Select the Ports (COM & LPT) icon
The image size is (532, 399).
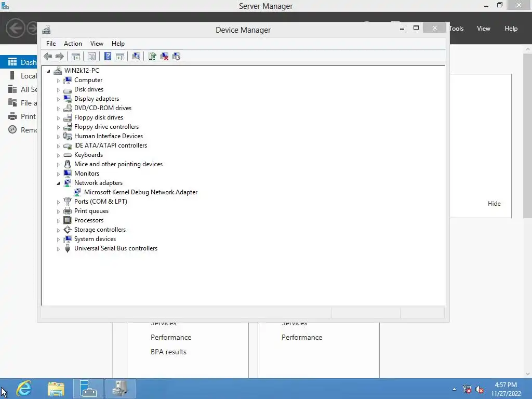coord(68,202)
